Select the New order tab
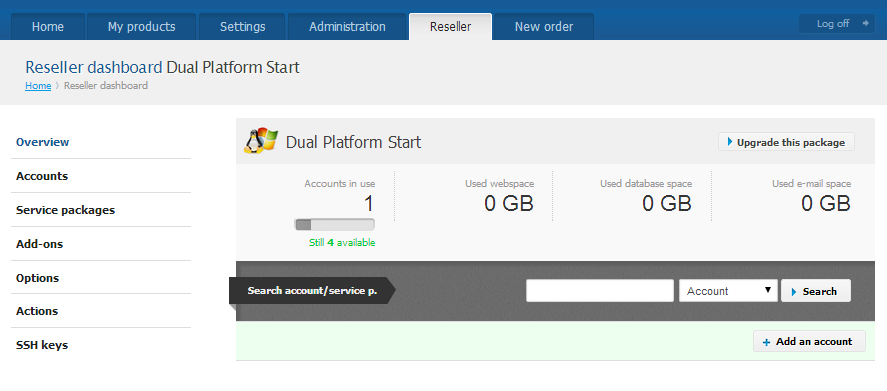The height and width of the screenshot is (391, 887). pos(544,27)
